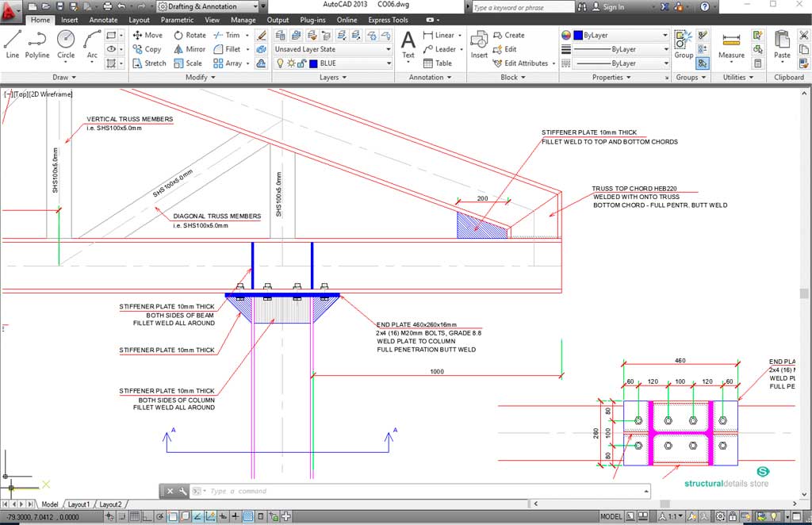The height and width of the screenshot is (525, 812).
Task: Toggle the layer freeze sun icon
Action: (289, 63)
